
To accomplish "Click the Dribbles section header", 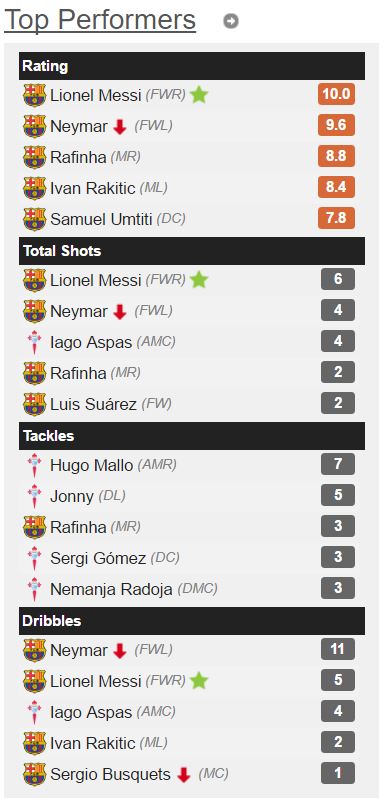I will click(x=192, y=621).
